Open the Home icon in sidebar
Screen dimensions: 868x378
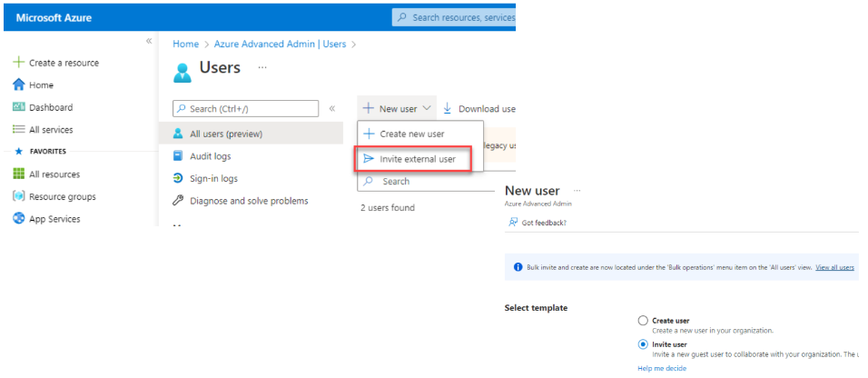[x=18, y=85]
